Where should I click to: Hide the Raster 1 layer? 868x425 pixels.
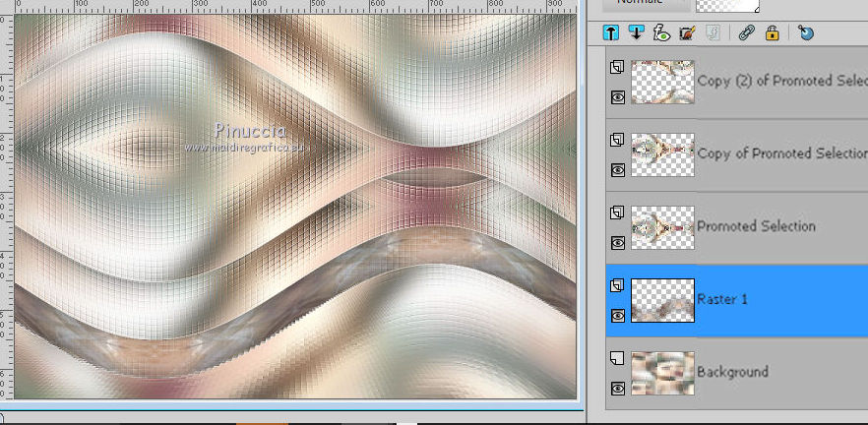tap(618, 316)
